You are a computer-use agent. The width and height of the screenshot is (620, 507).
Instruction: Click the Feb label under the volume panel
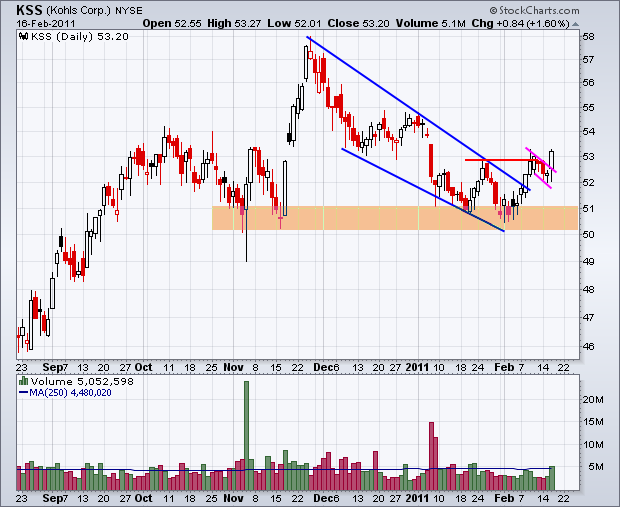coord(504,498)
